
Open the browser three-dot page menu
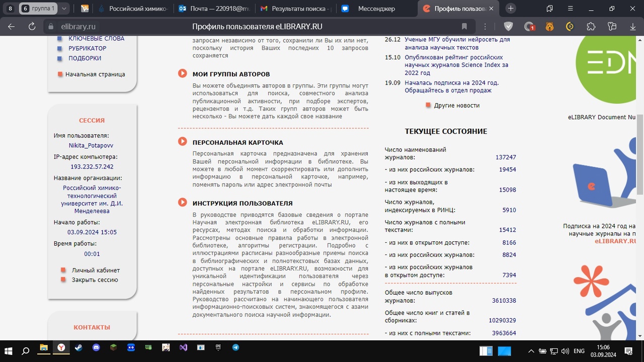485,27
